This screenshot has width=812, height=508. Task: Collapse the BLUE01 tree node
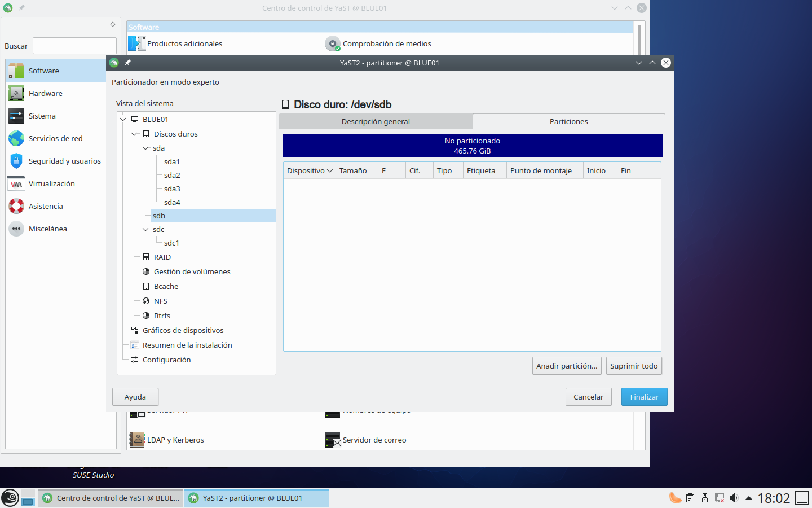tap(123, 119)
